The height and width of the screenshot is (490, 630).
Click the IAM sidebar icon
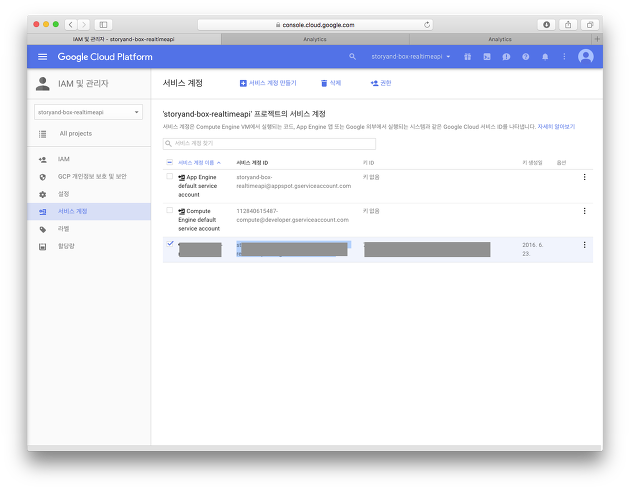click(42, 159)
